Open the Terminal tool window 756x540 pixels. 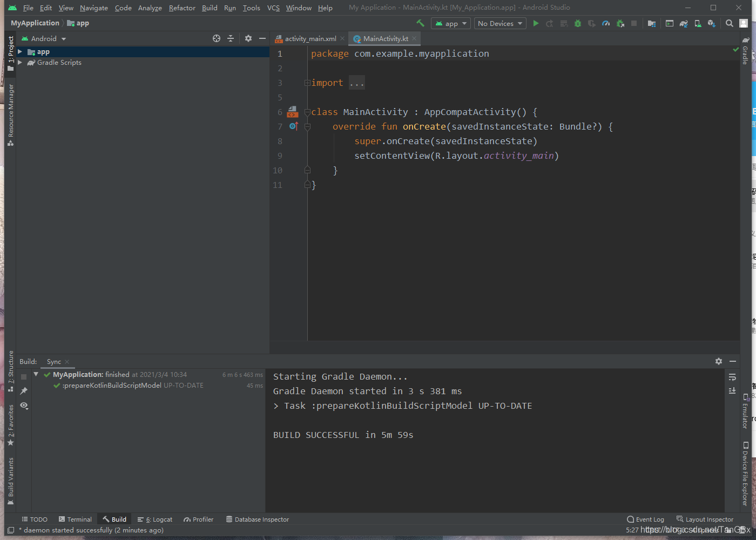pyautogui.click(x=75, y=519)
